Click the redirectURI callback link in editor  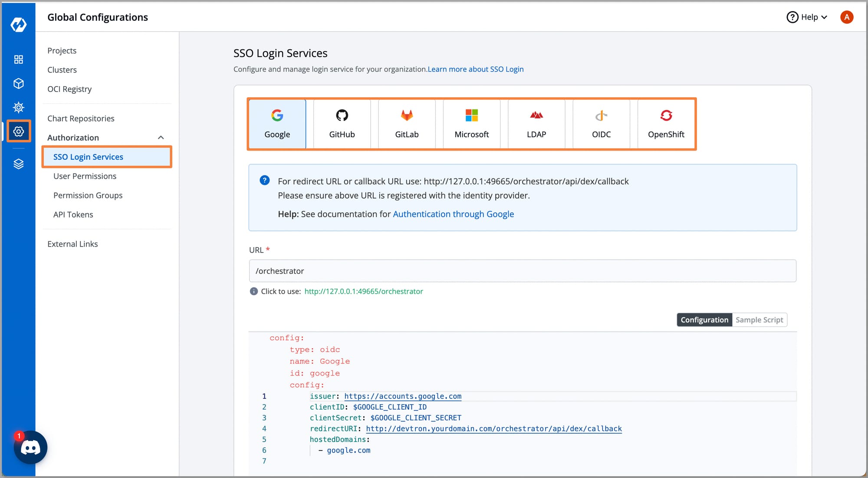tap(494, 429)
